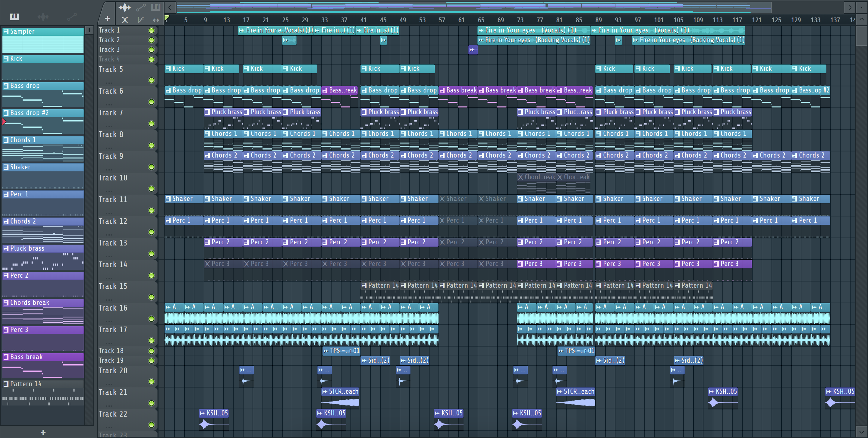Click bar 65 on the timeline ruler
The height and width of the screenshot is (438, 868).
point(481,20)
